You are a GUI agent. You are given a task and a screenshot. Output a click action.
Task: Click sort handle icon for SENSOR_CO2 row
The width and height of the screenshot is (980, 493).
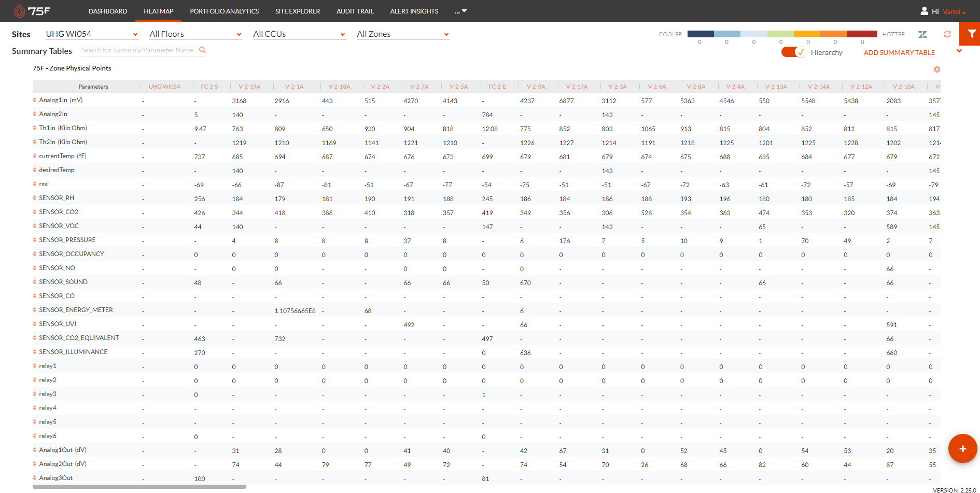35,212
